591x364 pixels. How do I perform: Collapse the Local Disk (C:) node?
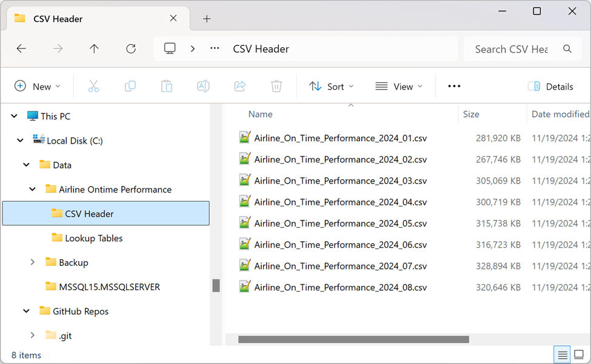[21, 141]
